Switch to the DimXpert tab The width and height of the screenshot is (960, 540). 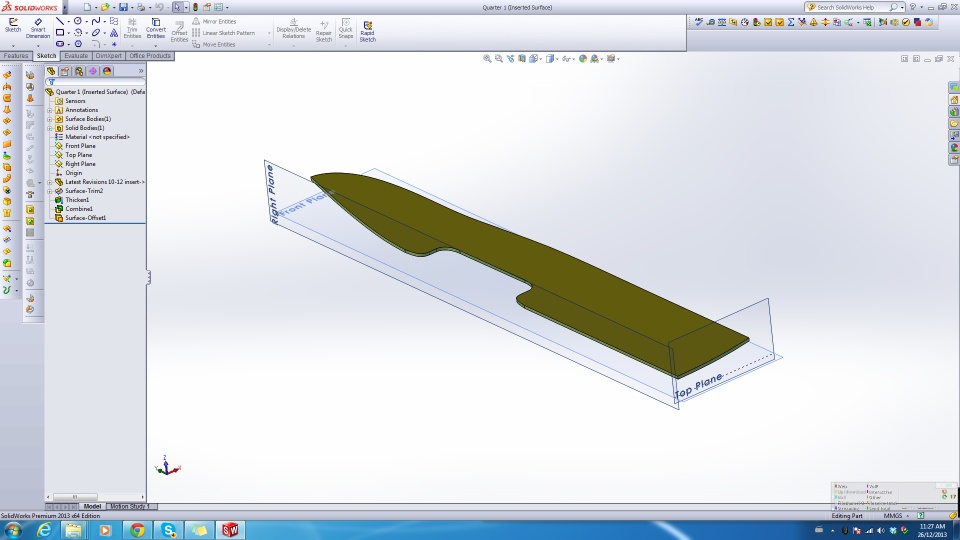tap(108, 56)
